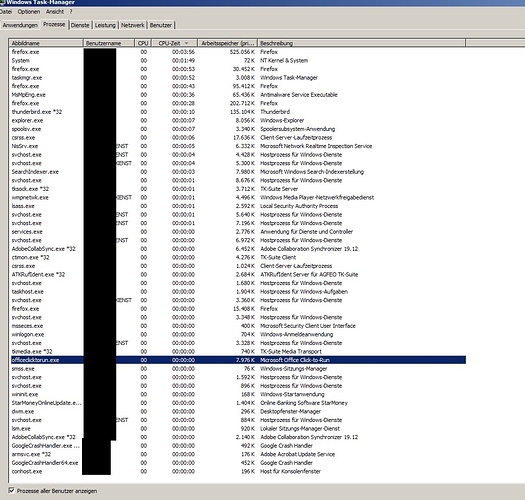Viewport: 525px width, 500px height.
Task: Switch to the Netzwerk tab
Action: pyautogui.click(x=133, y=25)
